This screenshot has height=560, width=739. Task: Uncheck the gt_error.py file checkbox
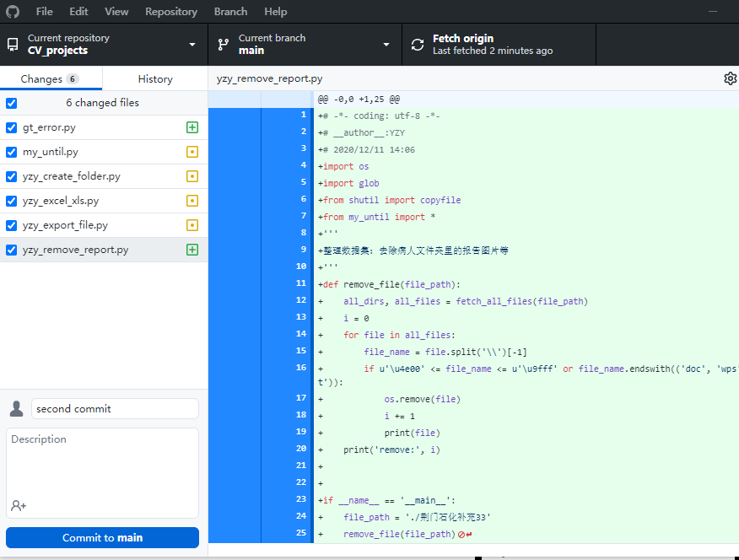click(x=9, y=127)
